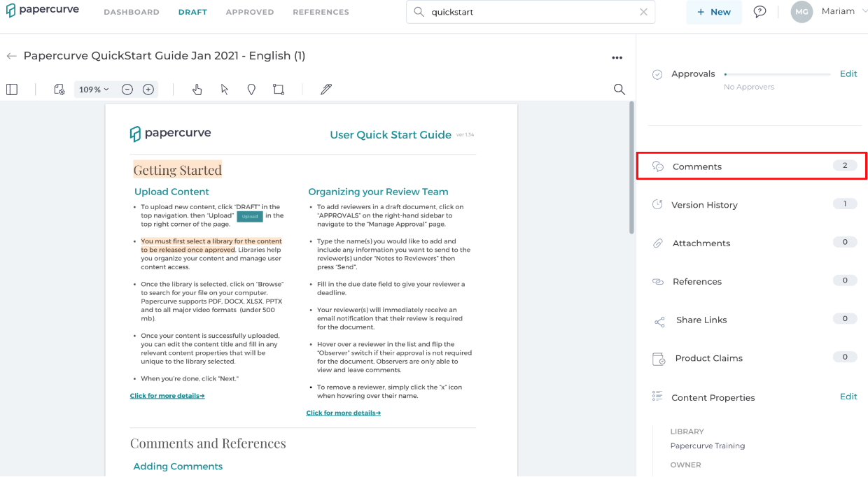Open the 109% zoom level dropdown
Screen dimensions: 868x477
[x=94, y=90]
